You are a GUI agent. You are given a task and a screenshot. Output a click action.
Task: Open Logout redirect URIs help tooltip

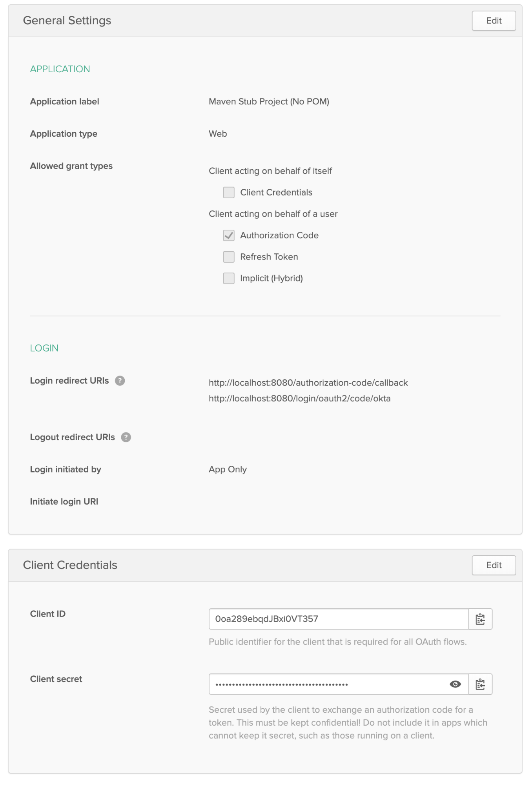click(126, 437)
